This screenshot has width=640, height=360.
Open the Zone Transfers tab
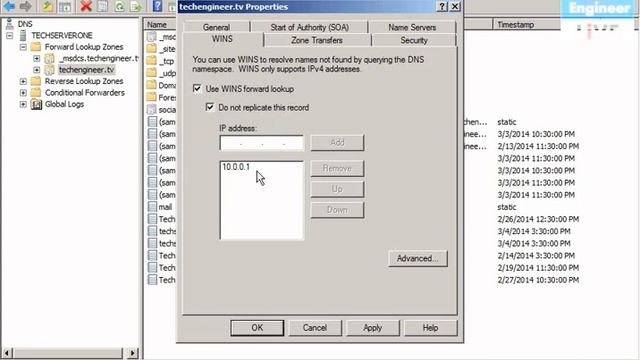[317, 40]
